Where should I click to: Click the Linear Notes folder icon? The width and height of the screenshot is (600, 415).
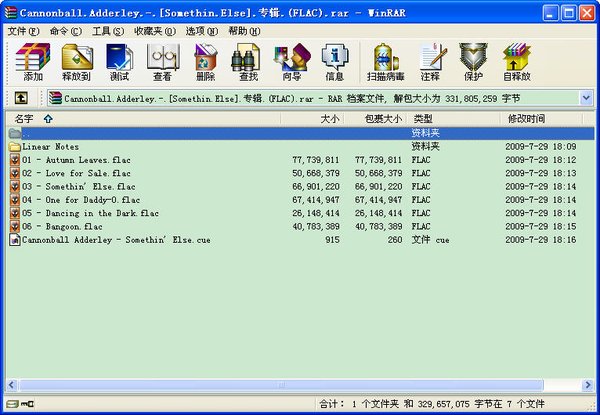[15, 146]
